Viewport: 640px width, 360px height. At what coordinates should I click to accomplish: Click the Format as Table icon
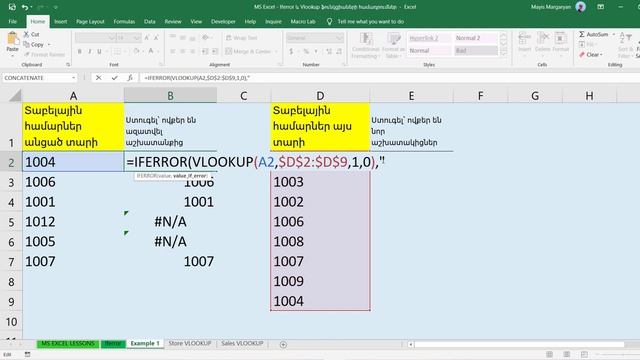394,39
